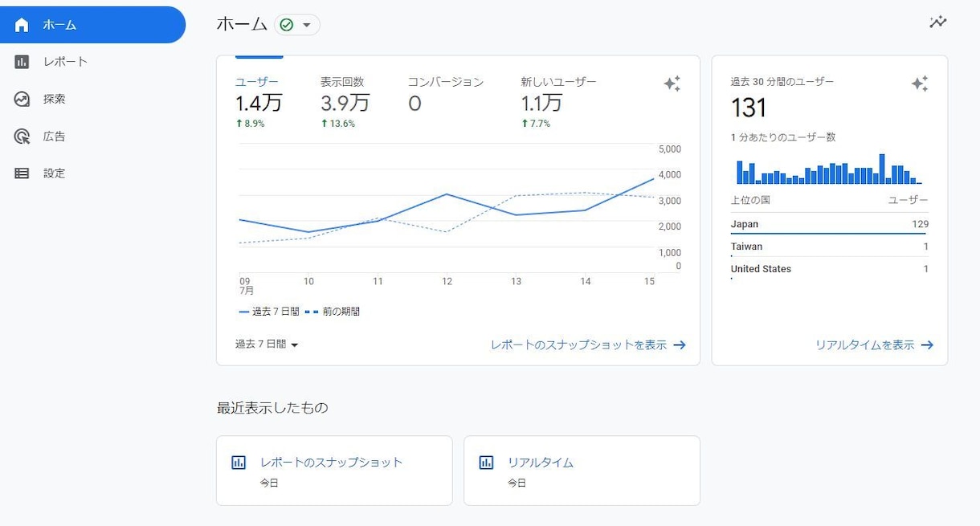This screenshot has width=980, height=526.
Task: Click the レポート bar chart icon
Action: tap(22, 62)
